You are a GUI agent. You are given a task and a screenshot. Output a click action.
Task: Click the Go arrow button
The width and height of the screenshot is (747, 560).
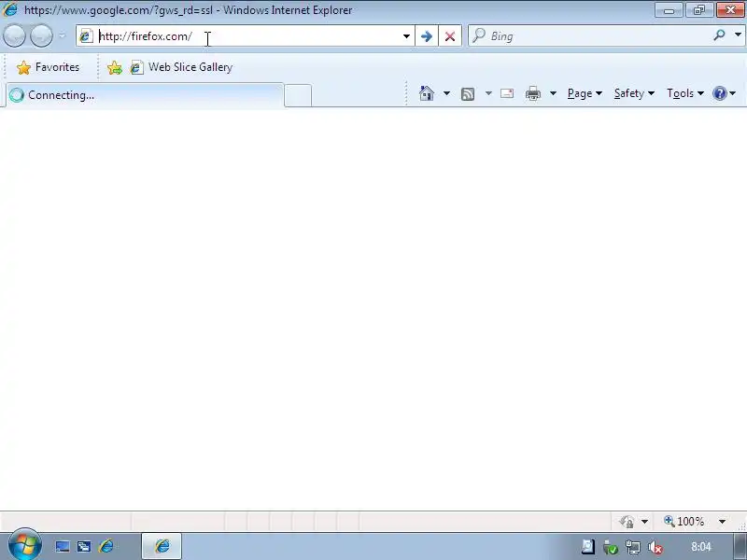pyautogui.click(x=427, y=36)
